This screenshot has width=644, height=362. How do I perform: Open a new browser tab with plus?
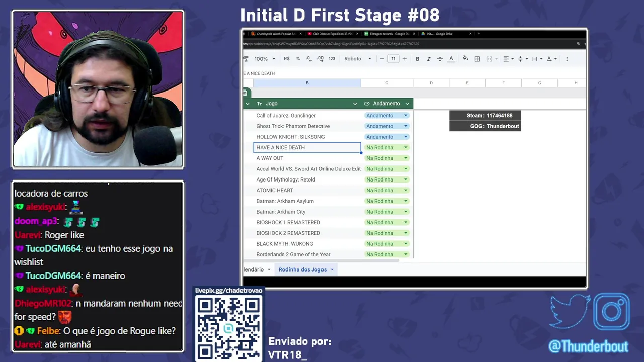(x=479, y=34)
